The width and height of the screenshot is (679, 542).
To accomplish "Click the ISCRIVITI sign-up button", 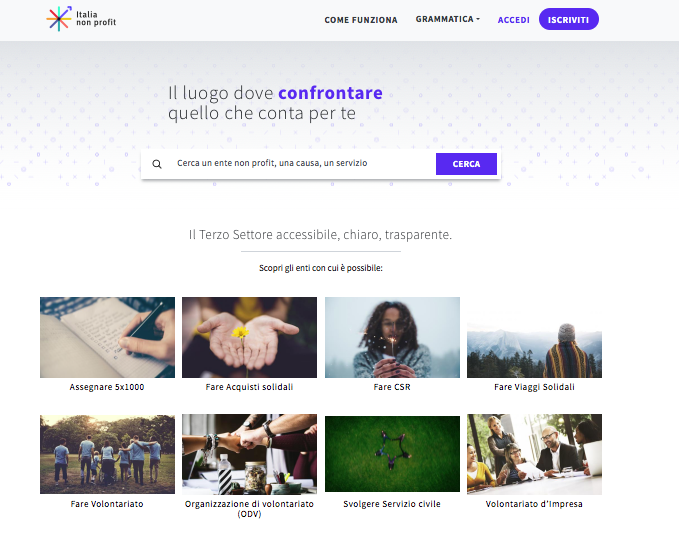I will tap(569, 19).
